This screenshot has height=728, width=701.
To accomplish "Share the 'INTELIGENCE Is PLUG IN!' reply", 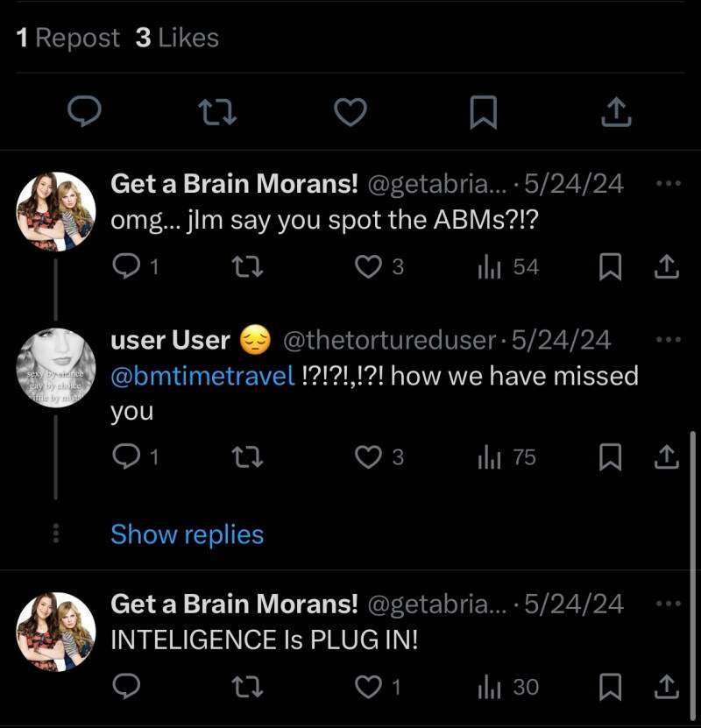I will tap(665, 687).
